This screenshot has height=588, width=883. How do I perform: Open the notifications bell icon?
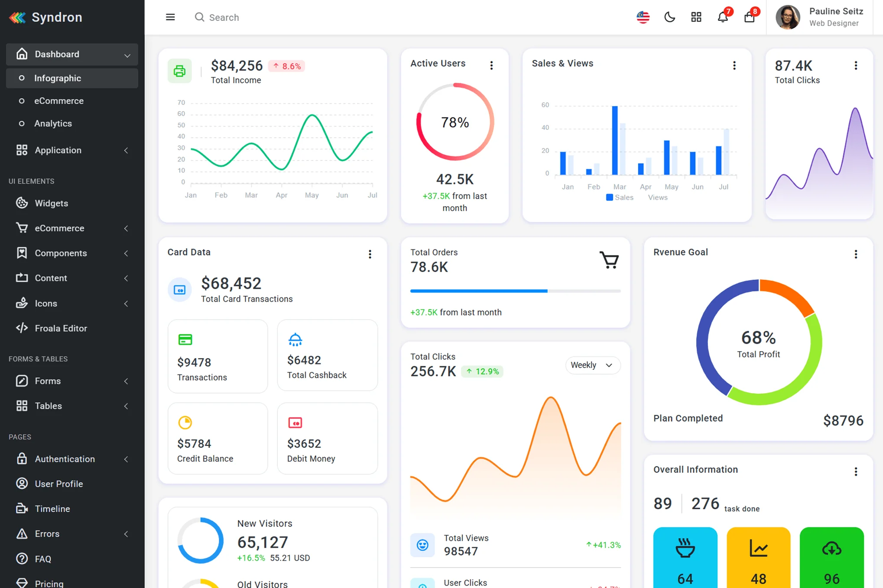[723, 17]
